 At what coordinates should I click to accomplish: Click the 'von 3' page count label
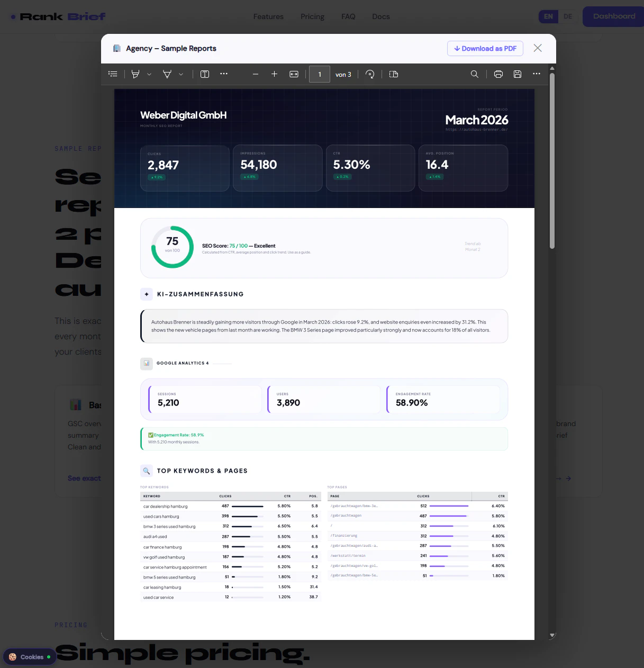click(343, 75)
